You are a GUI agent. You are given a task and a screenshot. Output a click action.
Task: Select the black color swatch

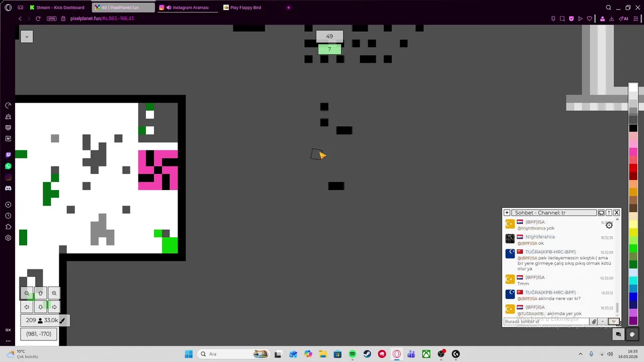tap(633, 128)
